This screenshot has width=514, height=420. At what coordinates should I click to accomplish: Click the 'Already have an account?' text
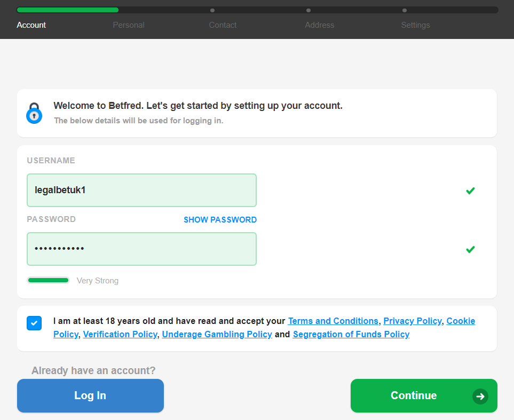pos(93,370)
